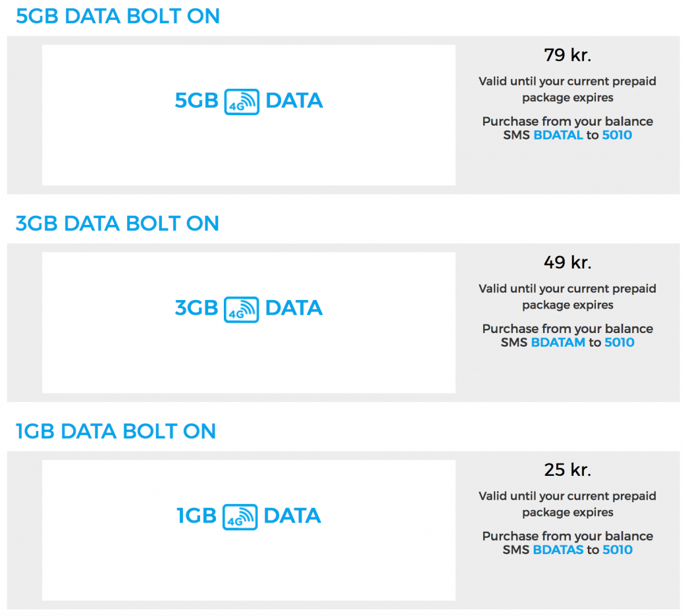The height and width of the screenshot is (616, 686).
Task: Click the BDATAL SMS code link
Action: pyautogui.click(x=558, y=136)
